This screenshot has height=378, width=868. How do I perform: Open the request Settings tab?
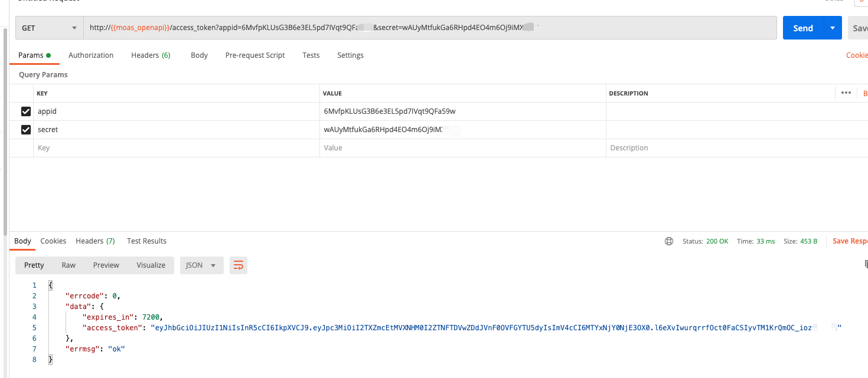350,55
